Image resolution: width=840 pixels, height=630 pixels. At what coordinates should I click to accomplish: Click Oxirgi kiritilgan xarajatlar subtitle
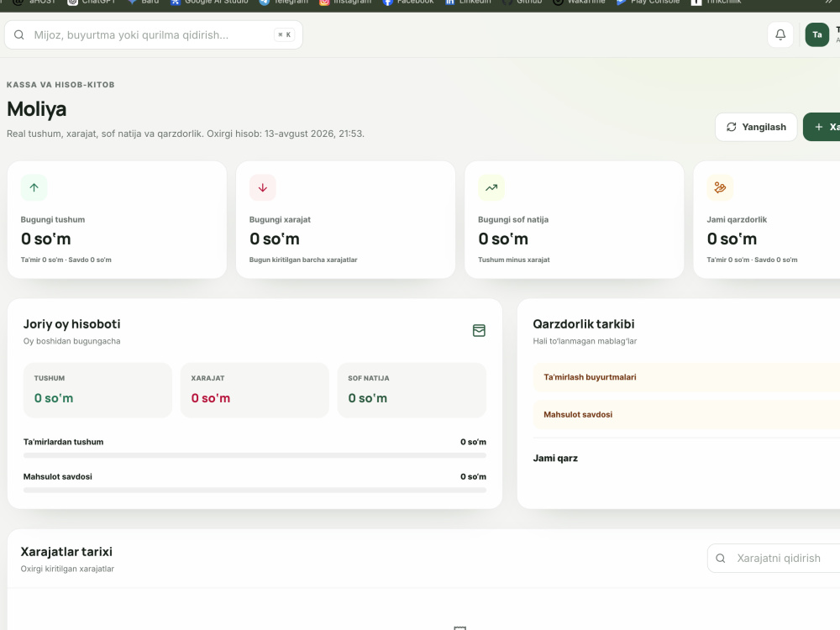pos(67,569)
